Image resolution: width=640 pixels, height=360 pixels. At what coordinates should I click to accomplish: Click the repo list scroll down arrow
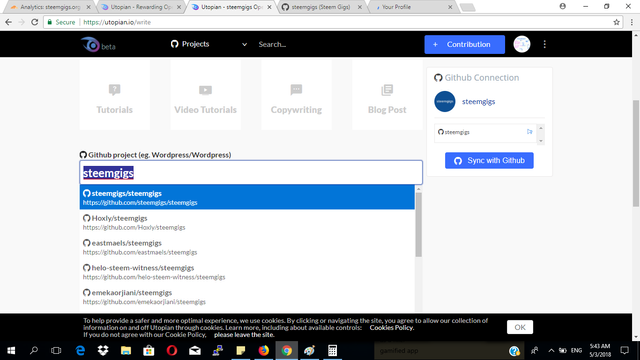tap(541, 141)
